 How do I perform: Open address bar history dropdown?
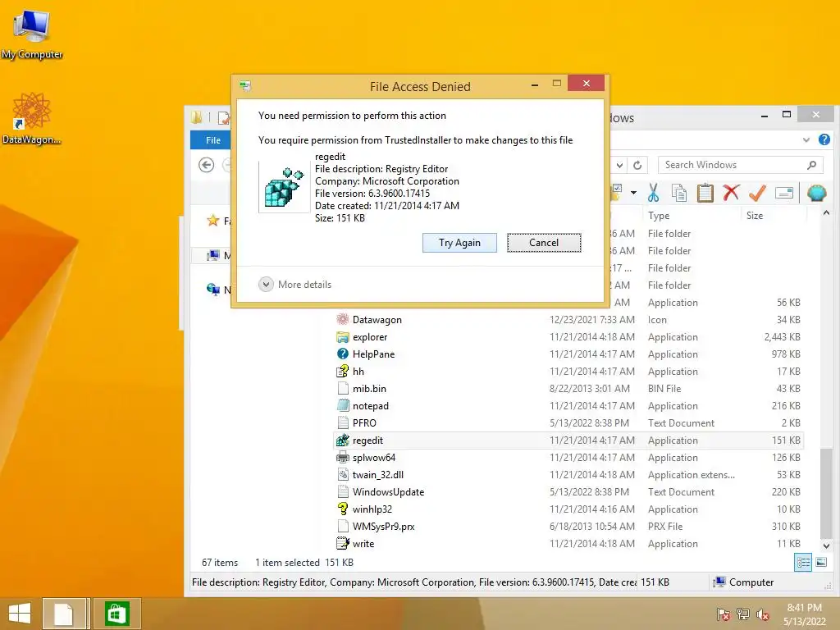(619, 165)
